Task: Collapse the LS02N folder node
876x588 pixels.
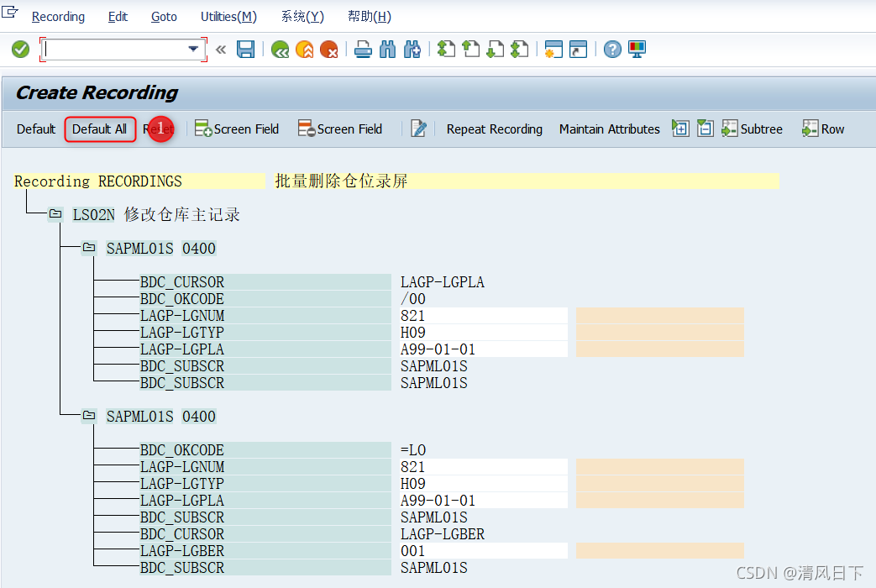Action: 55,213
